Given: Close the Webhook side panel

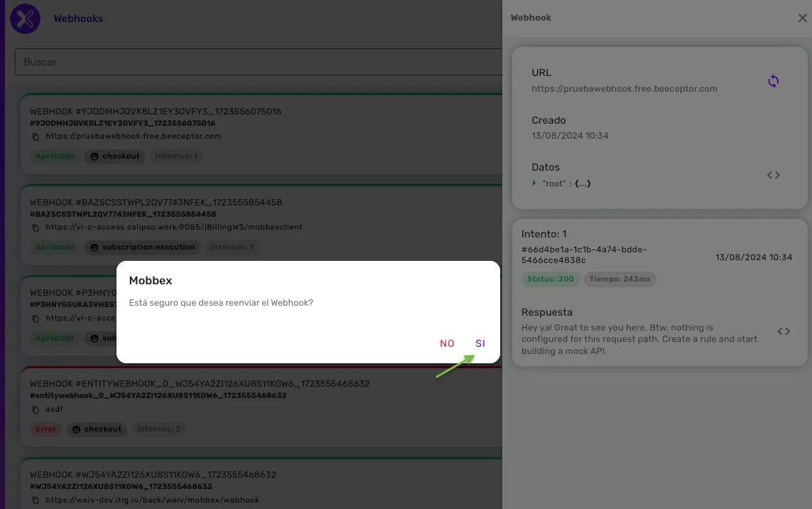Looking at the screenshot, I should tap(802, 18).
